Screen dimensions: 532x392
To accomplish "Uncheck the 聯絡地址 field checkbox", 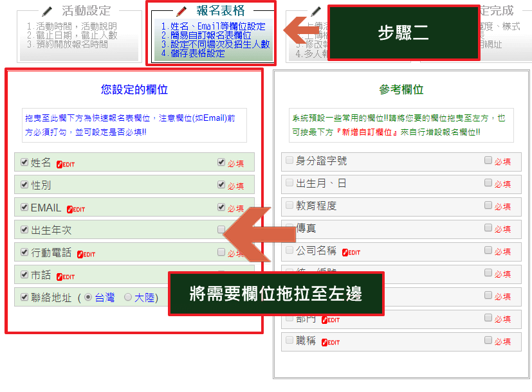I will (x=24, y=297).
